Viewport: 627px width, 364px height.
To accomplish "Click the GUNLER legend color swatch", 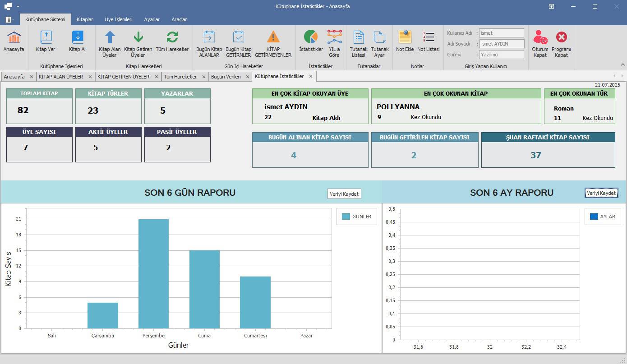I will [346, 217].
